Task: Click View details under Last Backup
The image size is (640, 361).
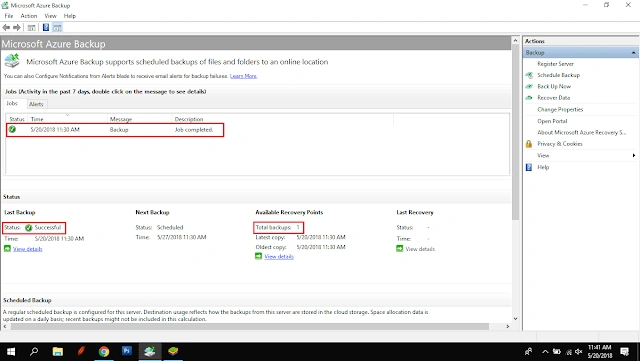Action: coord(27,249)
